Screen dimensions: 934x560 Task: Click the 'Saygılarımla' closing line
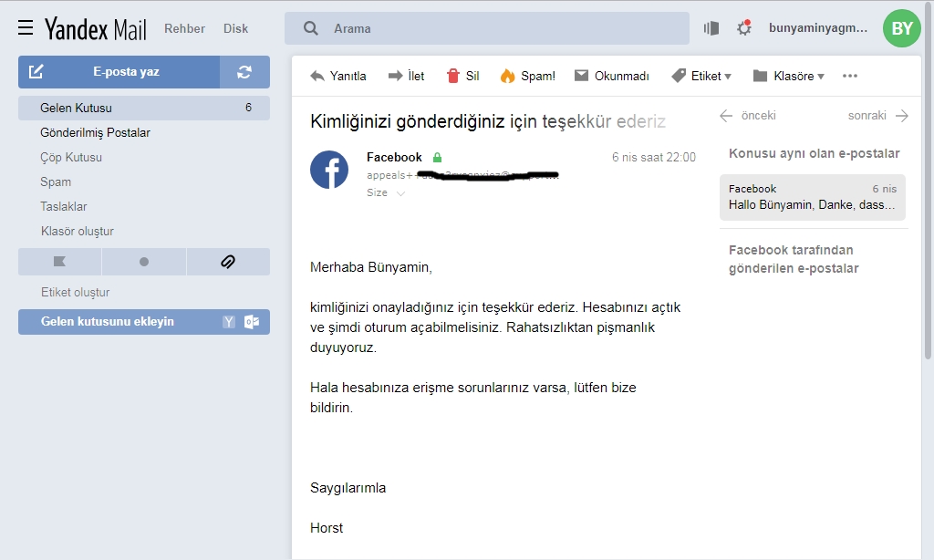coord(348,488)
